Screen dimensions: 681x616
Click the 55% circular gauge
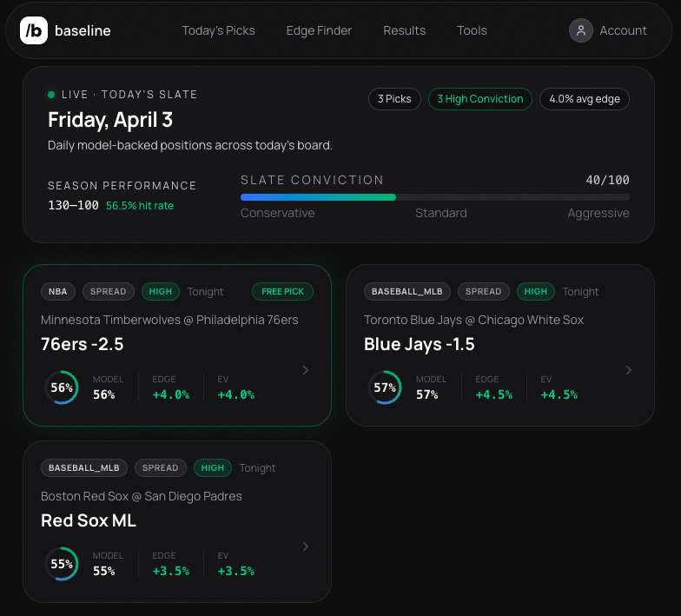coord(62,563)
